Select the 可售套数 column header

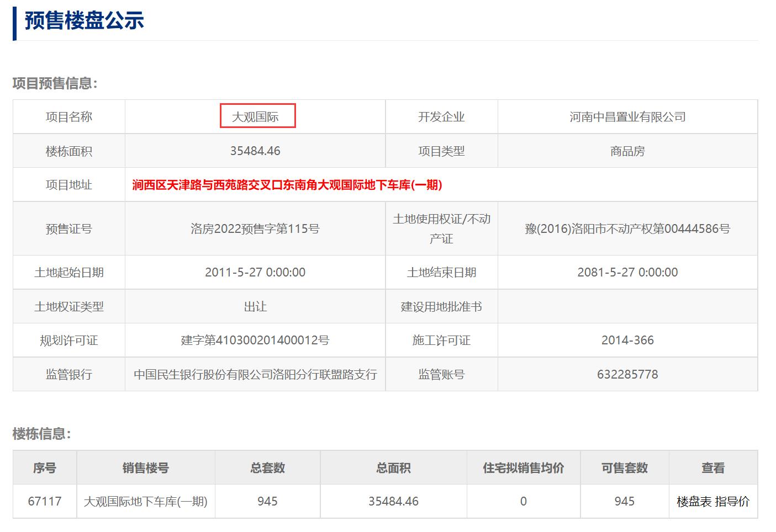coord(624,467)
